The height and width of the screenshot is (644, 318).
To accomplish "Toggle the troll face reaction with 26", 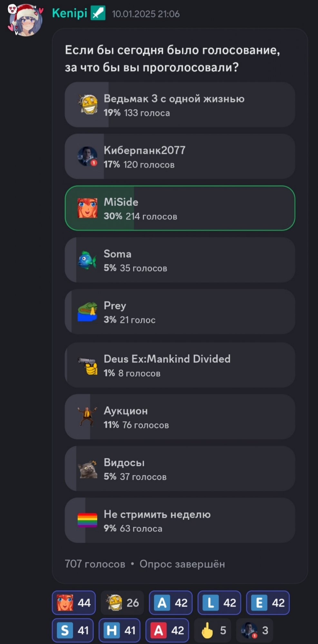I will [122, 602].
